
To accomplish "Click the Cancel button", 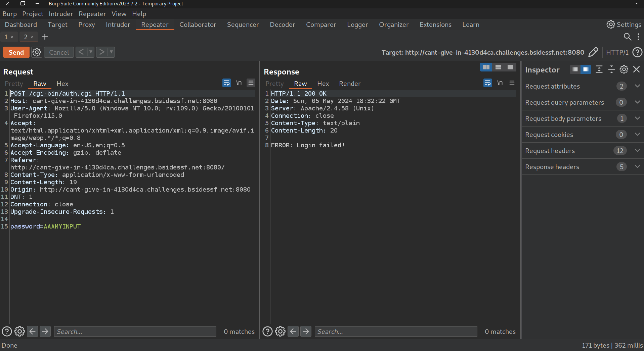I will click(59, 52).
